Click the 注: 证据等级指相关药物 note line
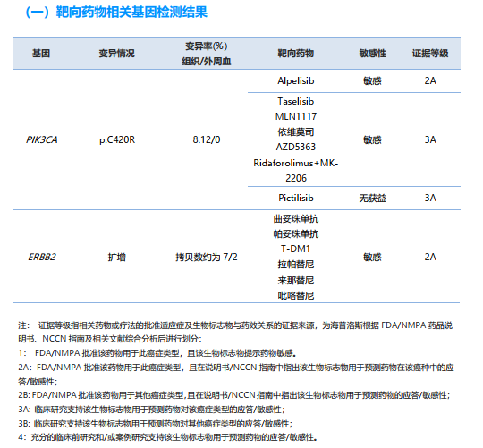Viewport: 483px width, 448px height. [235, 325]
